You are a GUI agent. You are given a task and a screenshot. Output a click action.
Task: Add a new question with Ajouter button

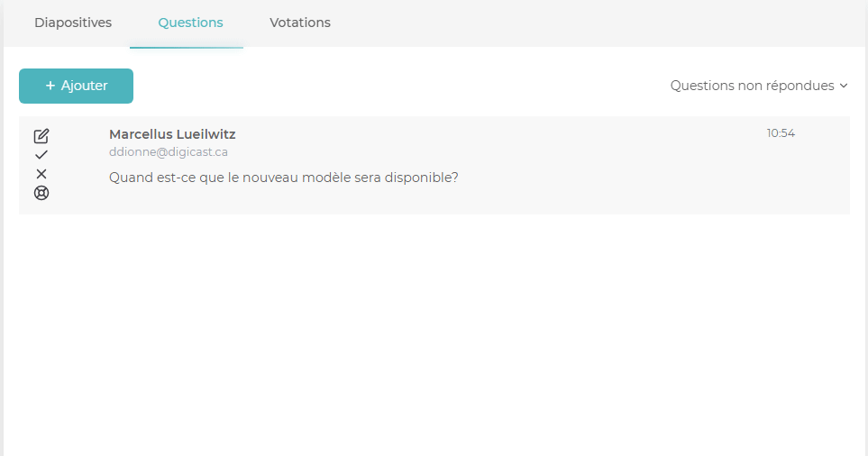[76, 86]
